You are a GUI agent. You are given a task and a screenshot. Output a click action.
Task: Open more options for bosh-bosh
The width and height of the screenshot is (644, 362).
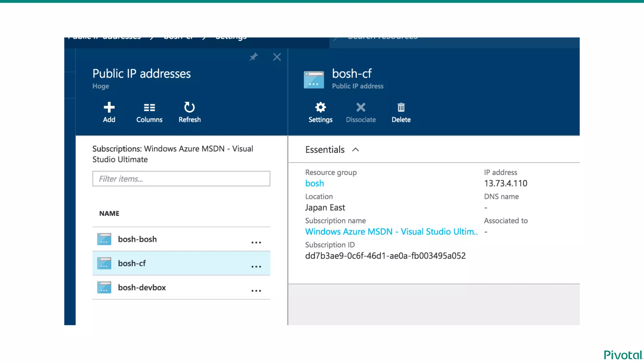point(256,242)
